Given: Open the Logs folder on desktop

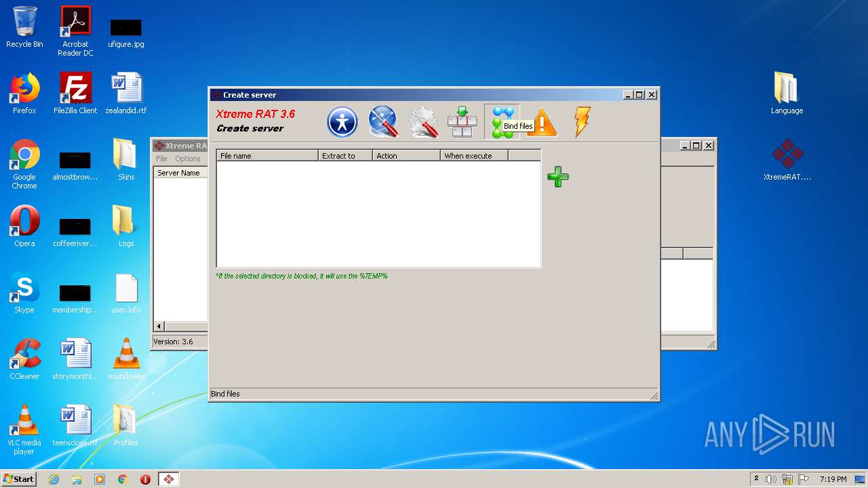Looking at the screenshot, I should click(x=126, y=226).
